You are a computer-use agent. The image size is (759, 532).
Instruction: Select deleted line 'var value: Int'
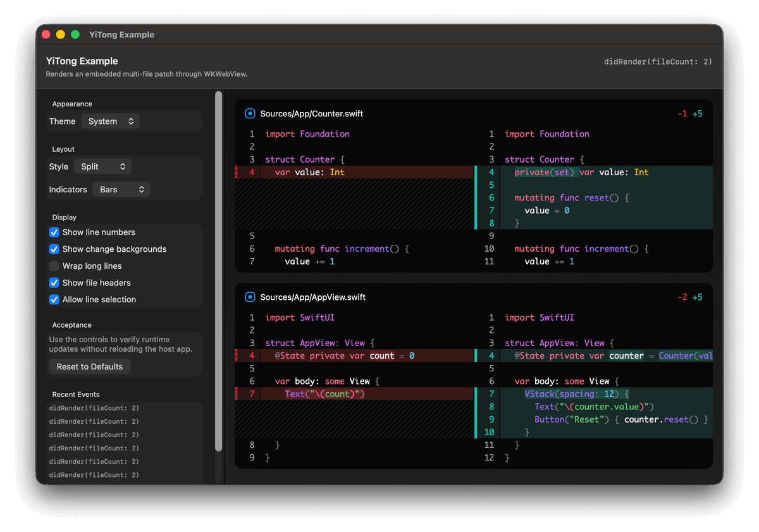tap(354, 172)
